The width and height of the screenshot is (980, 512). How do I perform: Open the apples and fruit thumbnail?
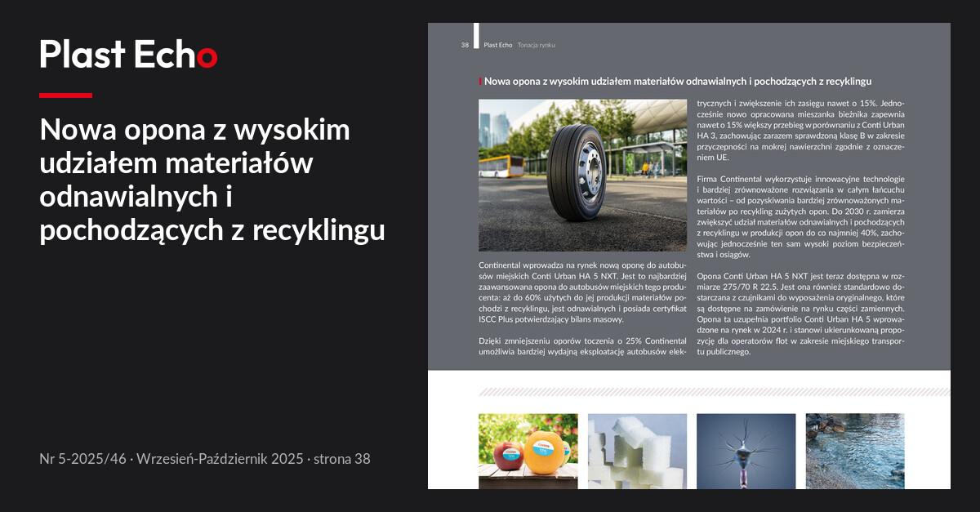[x=528, y=451]
